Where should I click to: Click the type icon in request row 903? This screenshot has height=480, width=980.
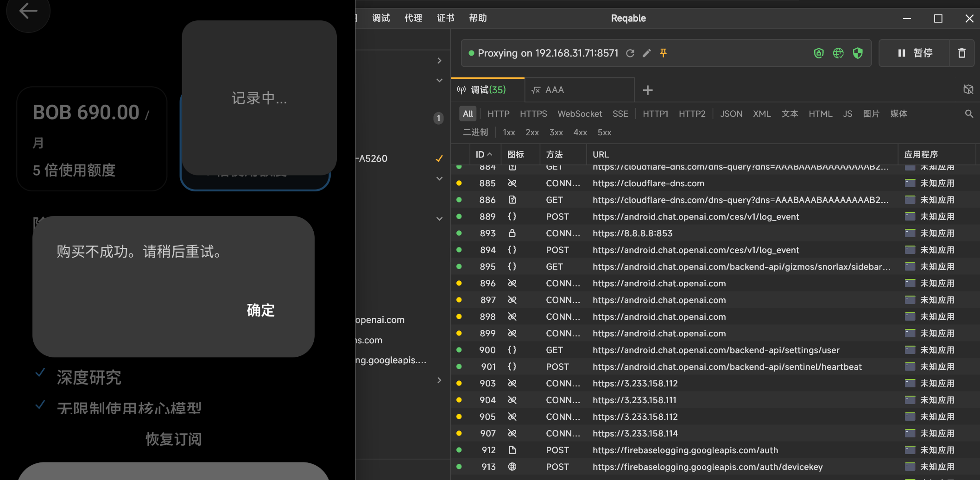click(512, 384)
